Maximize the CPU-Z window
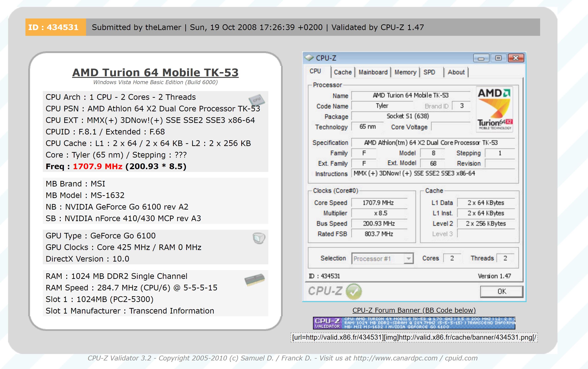The width and height of the screenshot is (588, 369). [x=498, y=58]
